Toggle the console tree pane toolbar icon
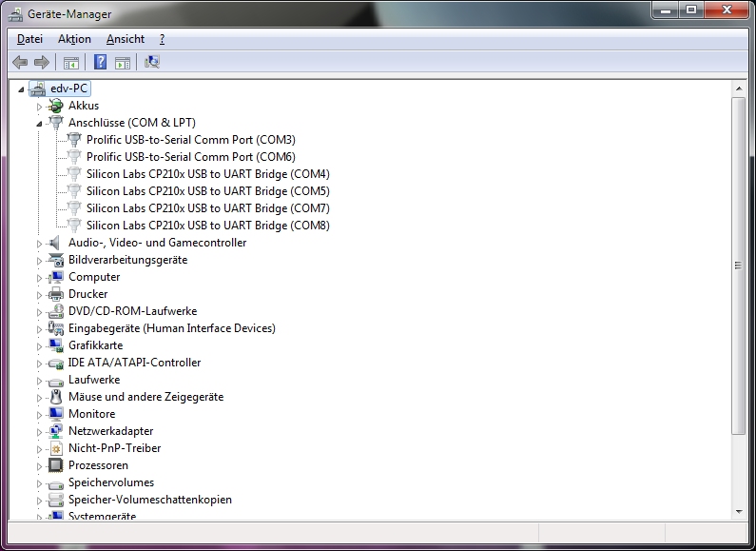Screen dimensions: 756x551 click(x=71, y=62)
